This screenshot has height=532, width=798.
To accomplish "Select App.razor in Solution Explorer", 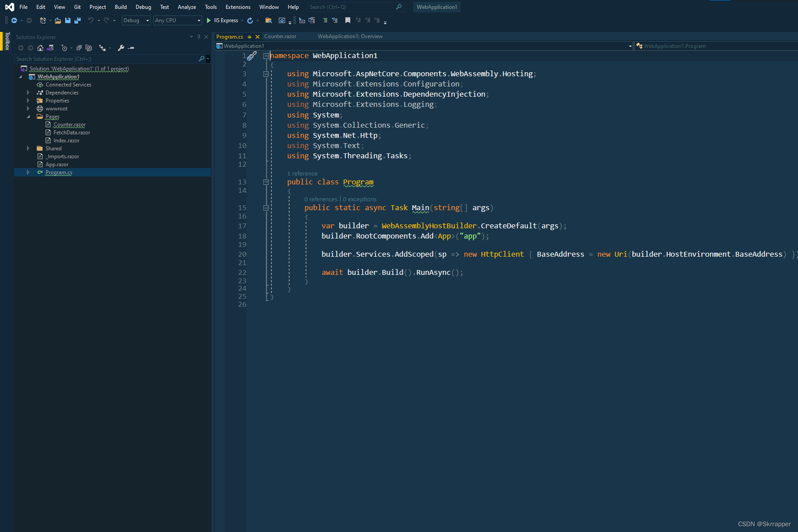I will point(57,164).
